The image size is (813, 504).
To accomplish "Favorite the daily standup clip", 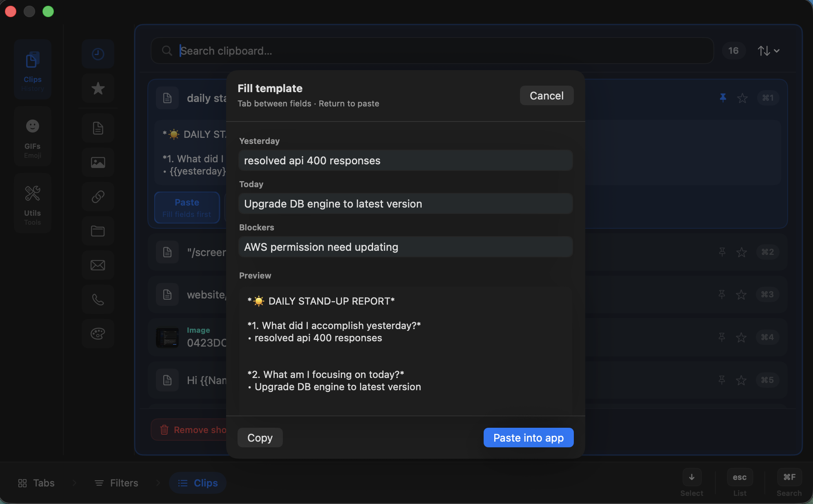I will point(742,98).
